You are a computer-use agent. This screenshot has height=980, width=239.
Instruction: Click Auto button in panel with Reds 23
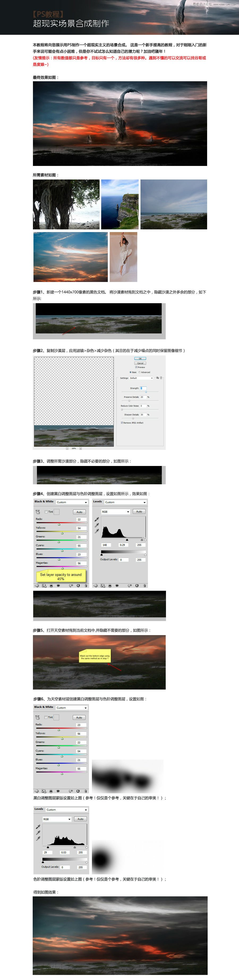click(x=79, y=717)
